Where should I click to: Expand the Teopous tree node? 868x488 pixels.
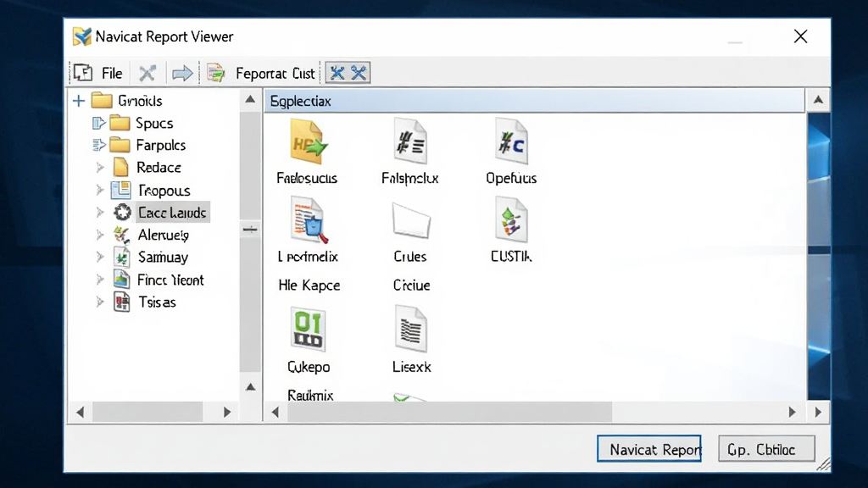click(100, 191)
